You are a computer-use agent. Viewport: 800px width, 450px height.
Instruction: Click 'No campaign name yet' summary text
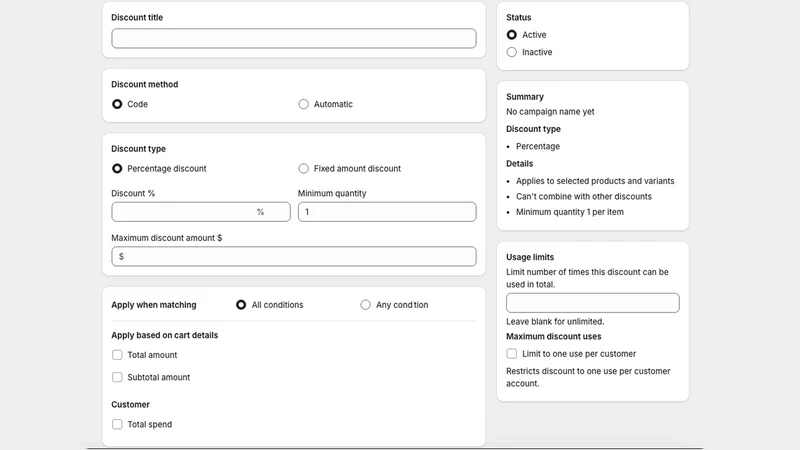[550, 112]
